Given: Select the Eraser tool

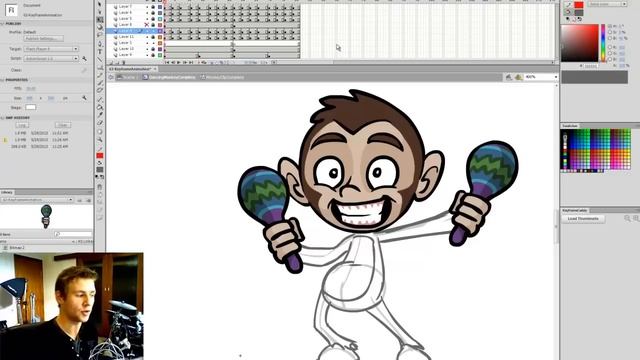Looking at the screenshot, I should [100, 123].
